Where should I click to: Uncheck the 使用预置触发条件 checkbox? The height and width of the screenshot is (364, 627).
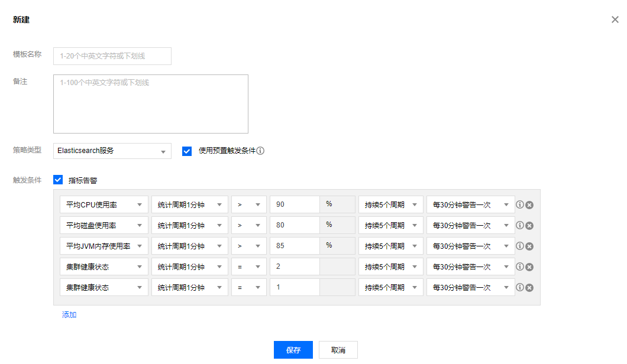click(x=187, y=151)
